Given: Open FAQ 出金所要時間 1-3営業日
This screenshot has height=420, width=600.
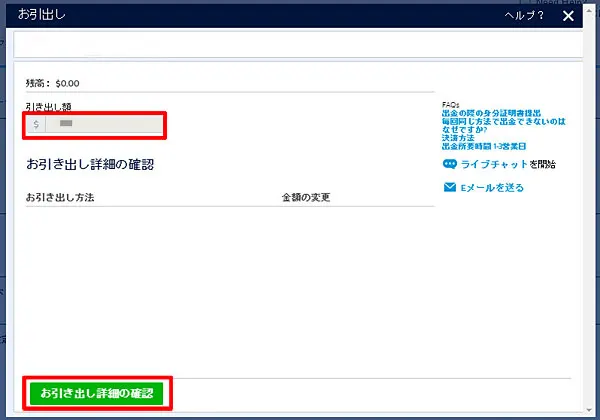Looking at the screenshot, I should (x=484, y=147).
